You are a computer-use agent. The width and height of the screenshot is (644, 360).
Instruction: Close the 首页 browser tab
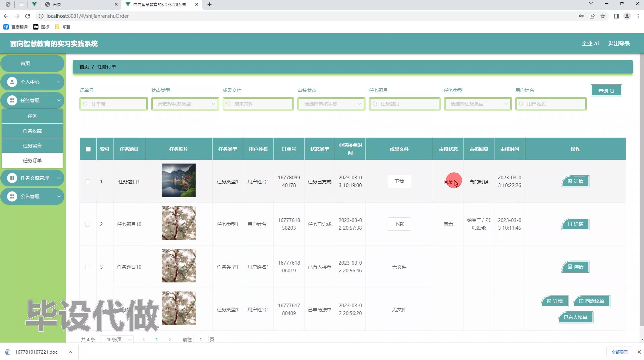tap(116, 4)
